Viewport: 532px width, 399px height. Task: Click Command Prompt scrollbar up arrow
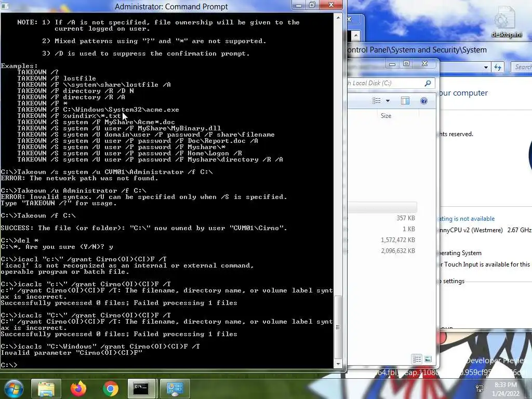pyautogui.click(x=338, y=17)
